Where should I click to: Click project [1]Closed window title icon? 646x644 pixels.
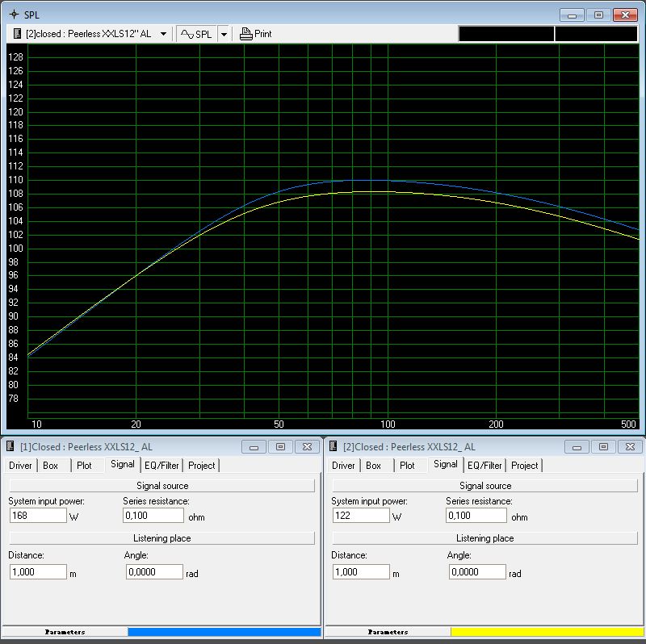(x=10, y=446)
